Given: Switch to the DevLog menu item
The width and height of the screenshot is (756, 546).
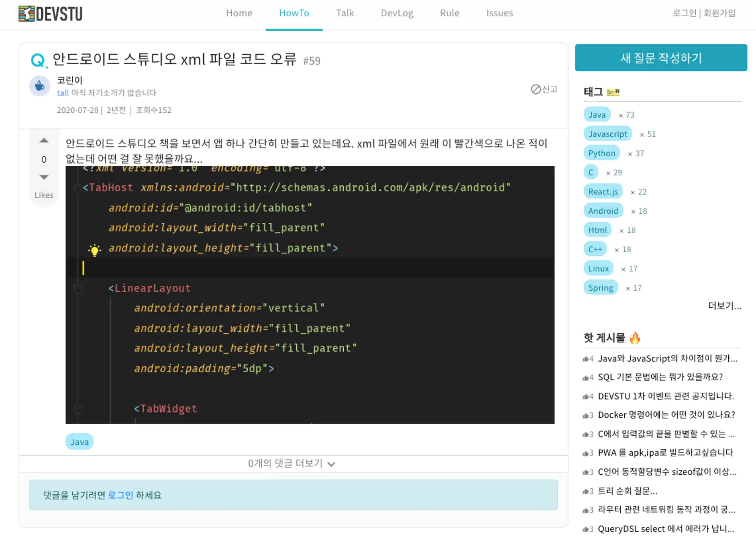Looking at the screenshot, I should (x=397, y=13).
